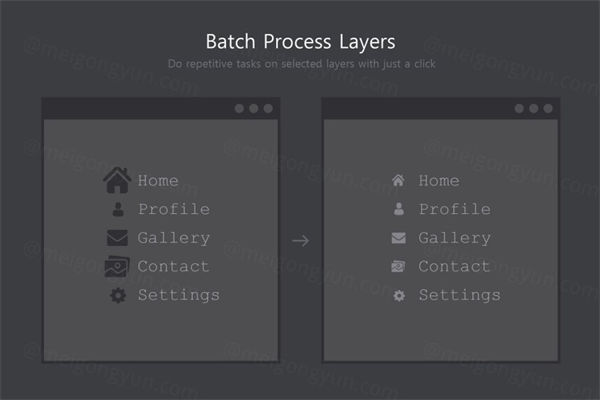Click the small Contact icon in right window
600x400 pixels.
[398, 267]
